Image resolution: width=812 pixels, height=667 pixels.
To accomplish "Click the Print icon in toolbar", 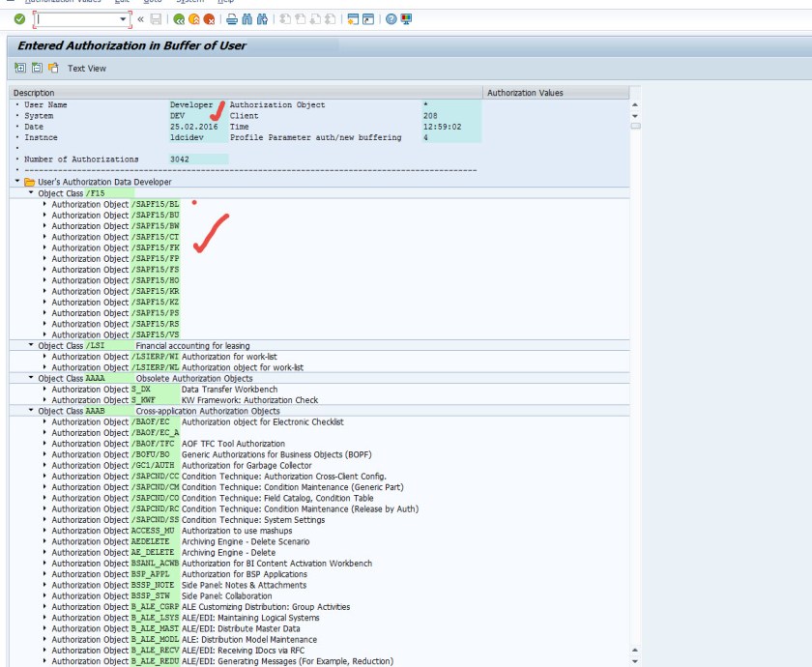I will [231, 19].
